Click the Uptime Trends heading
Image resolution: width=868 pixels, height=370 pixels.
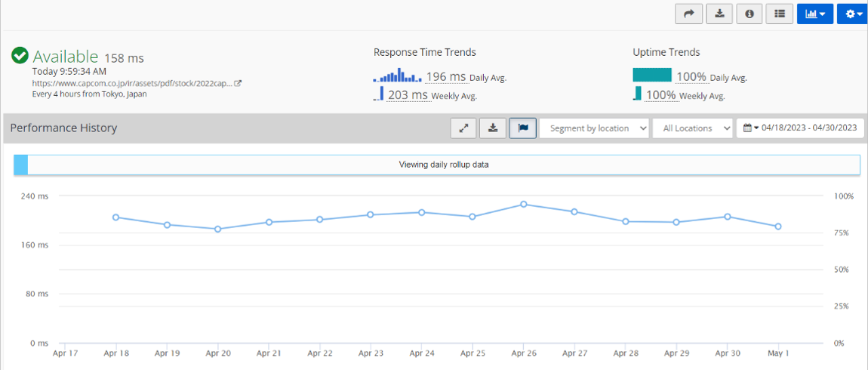666,53
